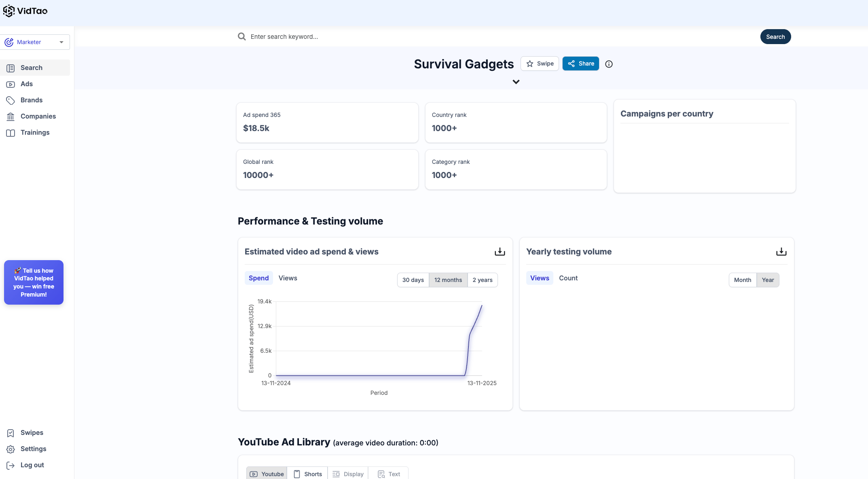Click the Log out icon
Screen dimensions: 868x479
pyautogui.click(x=11, y=465)
